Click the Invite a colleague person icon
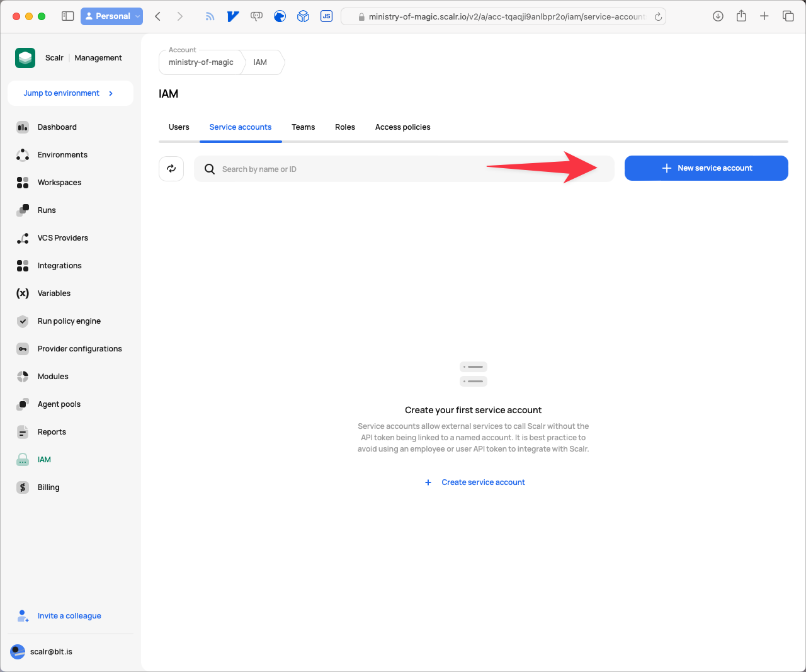806x672 pixels. click(x=23, y=616)
